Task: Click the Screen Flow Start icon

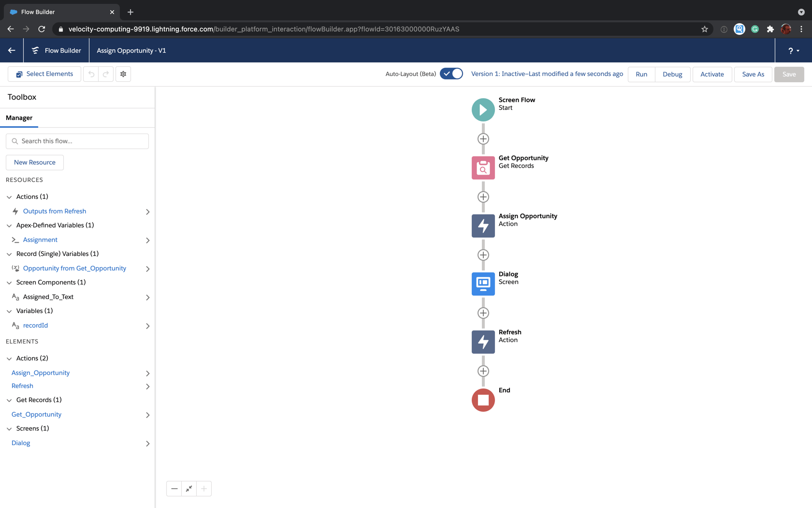Action: click(483, 110)
